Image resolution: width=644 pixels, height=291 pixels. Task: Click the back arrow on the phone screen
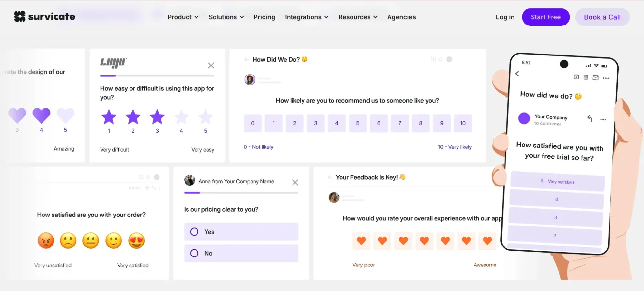[517, 74]
